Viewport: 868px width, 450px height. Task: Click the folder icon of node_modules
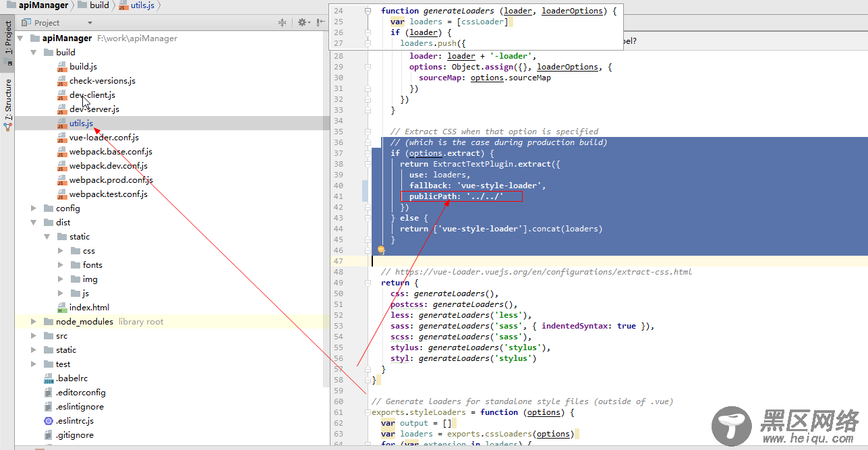coord(48,322)
